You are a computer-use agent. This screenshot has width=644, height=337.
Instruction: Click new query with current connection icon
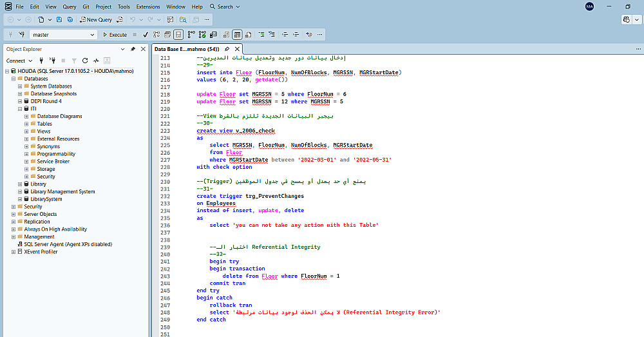120,19
